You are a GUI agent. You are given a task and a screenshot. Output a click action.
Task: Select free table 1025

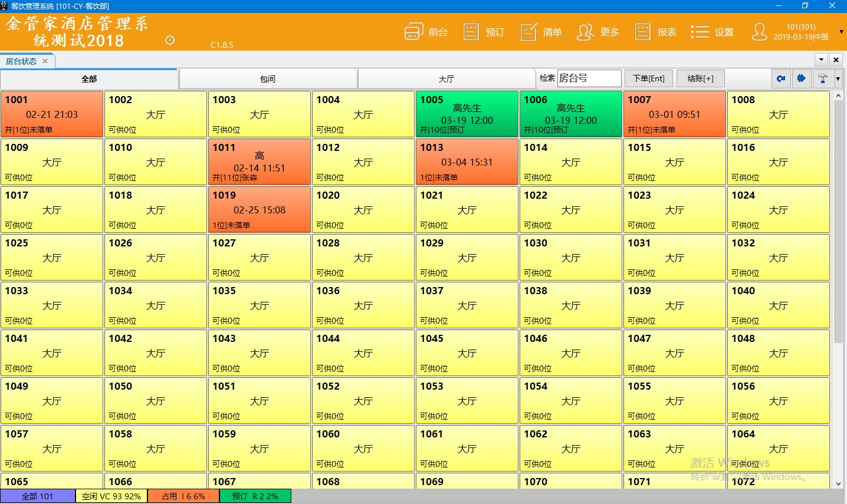point(52,258)
